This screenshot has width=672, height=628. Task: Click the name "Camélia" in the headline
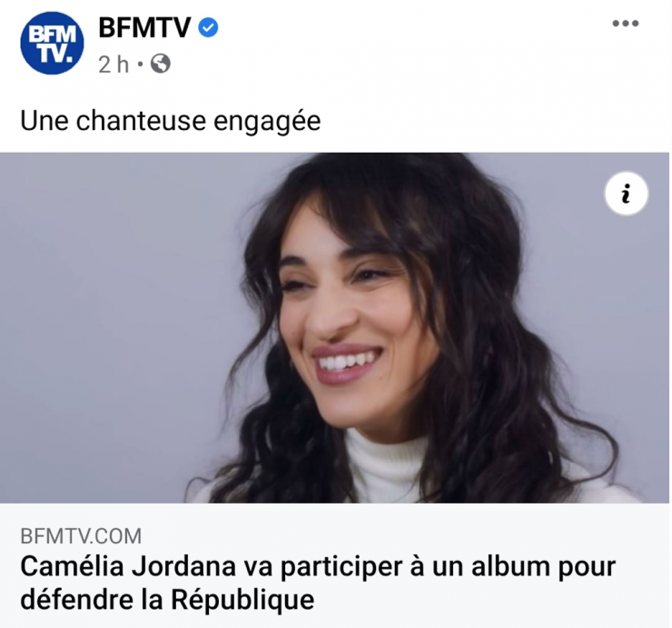pyautogui.click(x=72, y=566)
